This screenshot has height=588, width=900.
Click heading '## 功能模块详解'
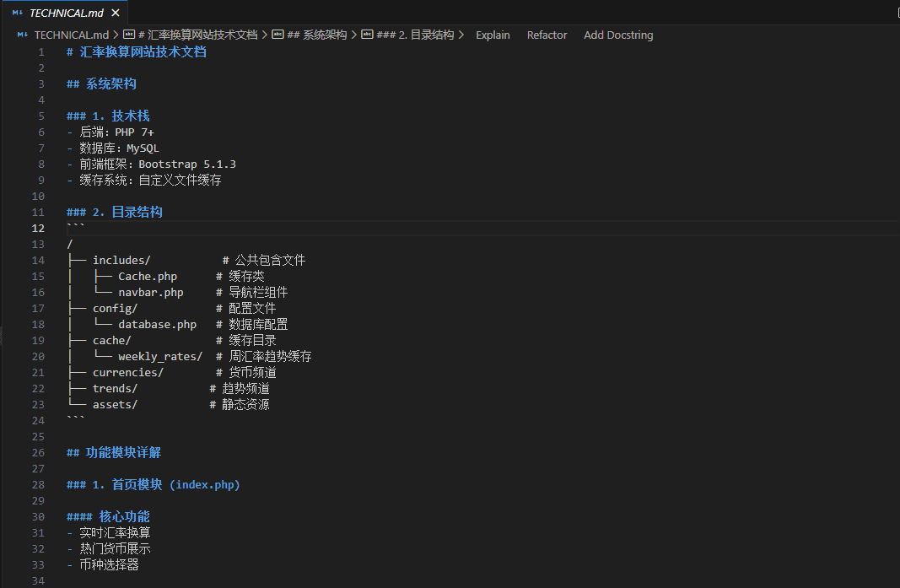click(x=114, y=453)
